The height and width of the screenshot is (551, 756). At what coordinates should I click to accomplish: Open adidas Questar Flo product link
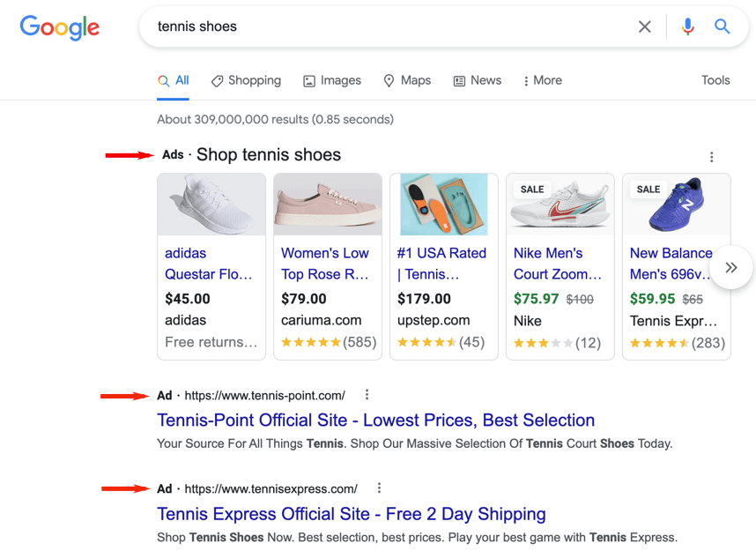[x=208, y=264]
